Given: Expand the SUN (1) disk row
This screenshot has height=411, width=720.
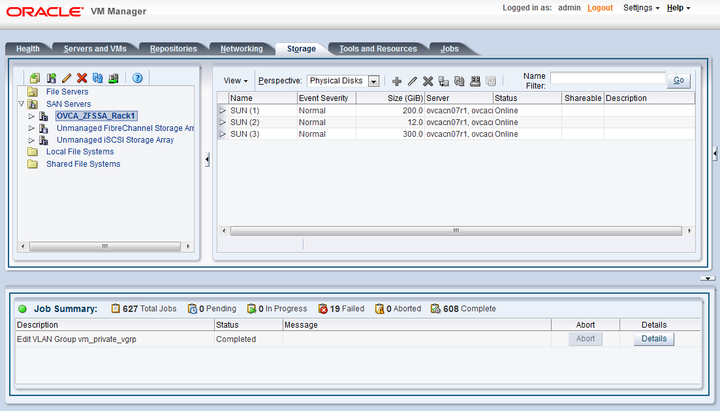Looking at the screenshot, I should coord(223,111).
